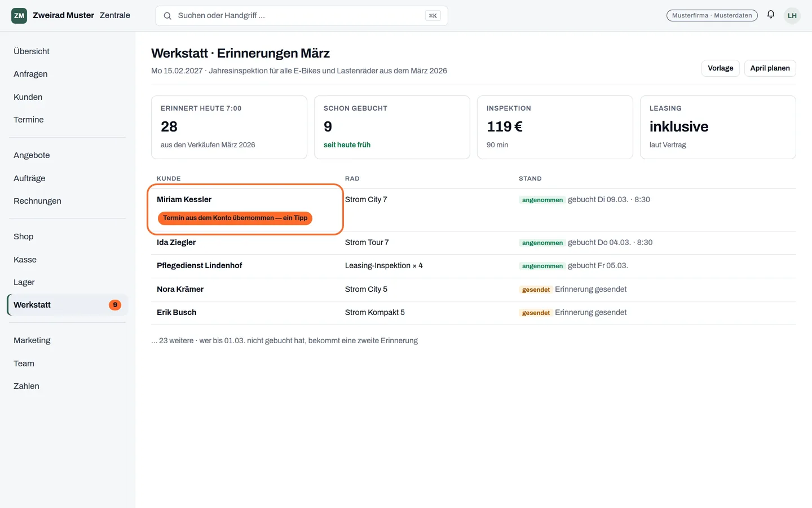Click customer name Erik Busch
Screen dimensions: 812x508
176,312
